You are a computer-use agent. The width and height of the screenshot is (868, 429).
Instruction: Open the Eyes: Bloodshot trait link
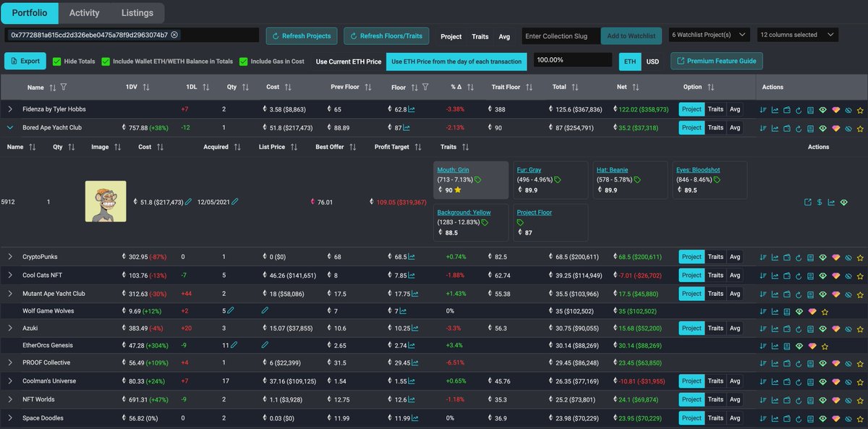click(698, 169)
